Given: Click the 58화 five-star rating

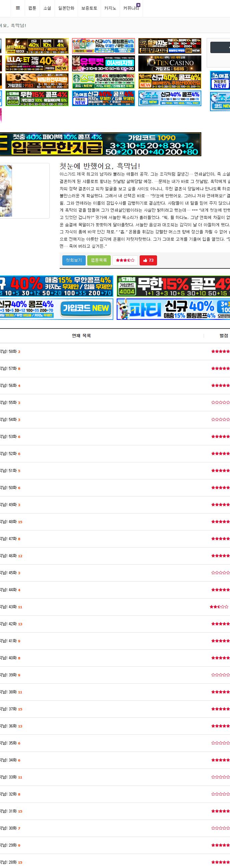Looking at the screenshot, I should [x=221, y=352].
